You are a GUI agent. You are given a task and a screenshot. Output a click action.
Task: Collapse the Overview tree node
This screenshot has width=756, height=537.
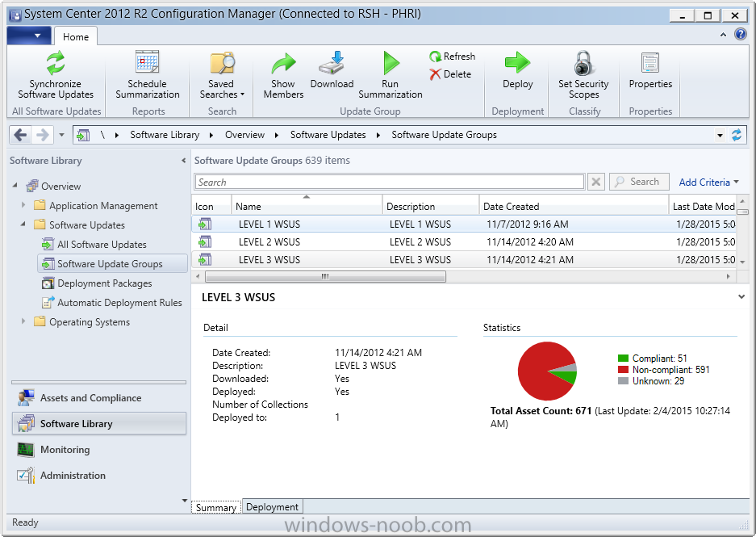(15, 185)
